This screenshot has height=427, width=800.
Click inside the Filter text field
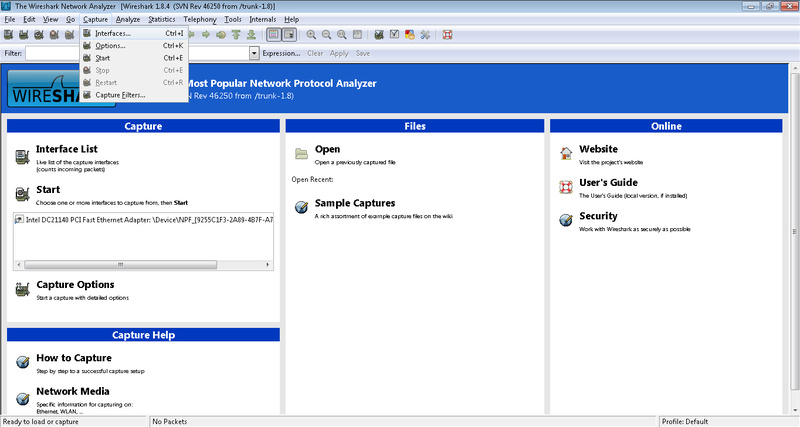click(138, 53)
